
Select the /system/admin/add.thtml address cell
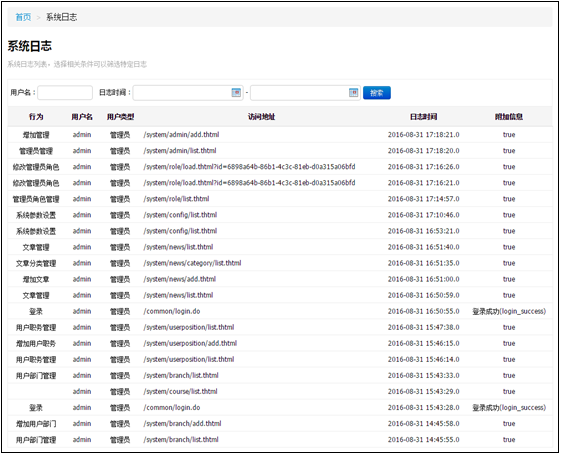181,135
